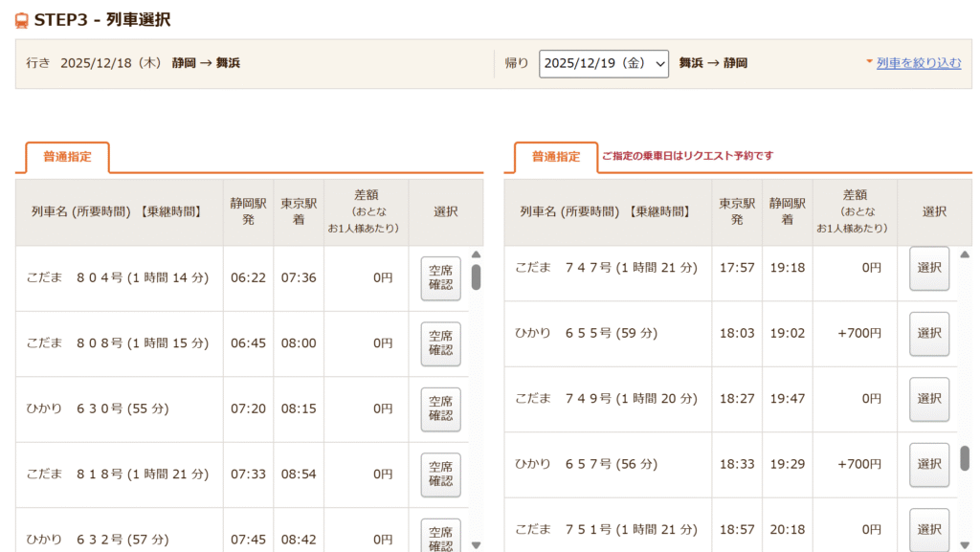Viewport: 980px width, 552px height.
Task: Choose return train こだま 747号 with 選択
Action: coord(928,268)
